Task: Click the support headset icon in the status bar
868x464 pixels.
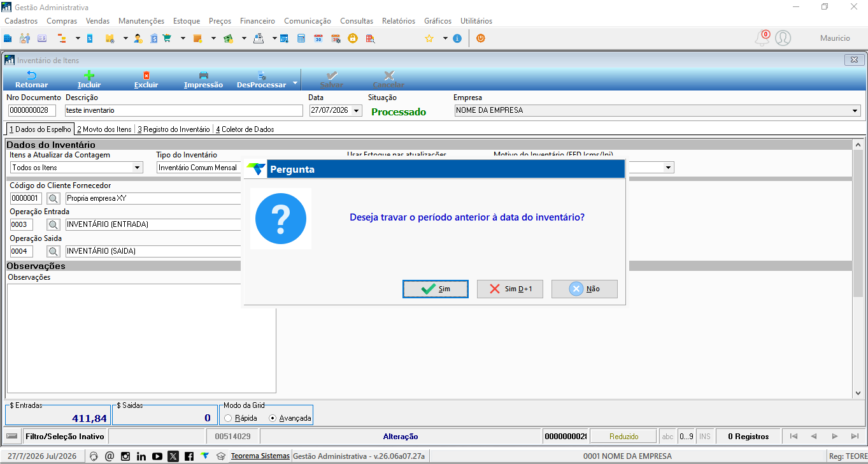Action: point(94,456)
